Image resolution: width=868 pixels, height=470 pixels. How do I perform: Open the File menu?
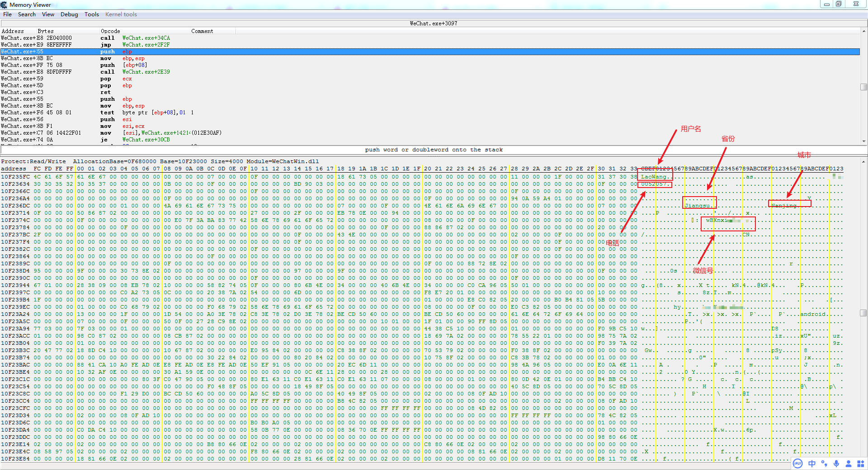7,14
